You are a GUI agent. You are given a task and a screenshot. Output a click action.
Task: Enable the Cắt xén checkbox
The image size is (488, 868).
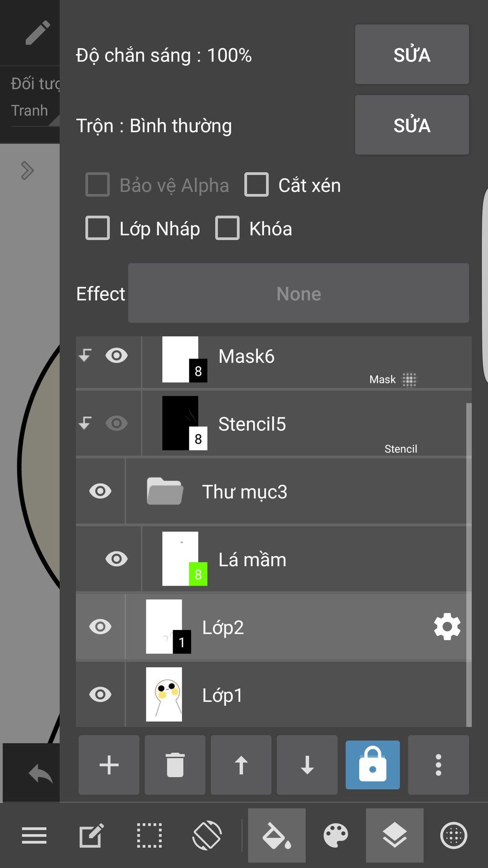[x=256, y=185]
